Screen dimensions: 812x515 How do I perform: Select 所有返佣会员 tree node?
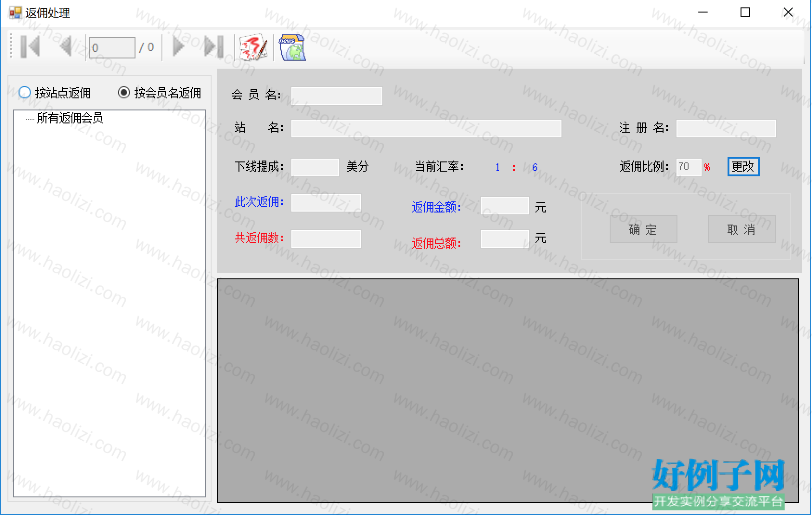(x=70, y=118)
